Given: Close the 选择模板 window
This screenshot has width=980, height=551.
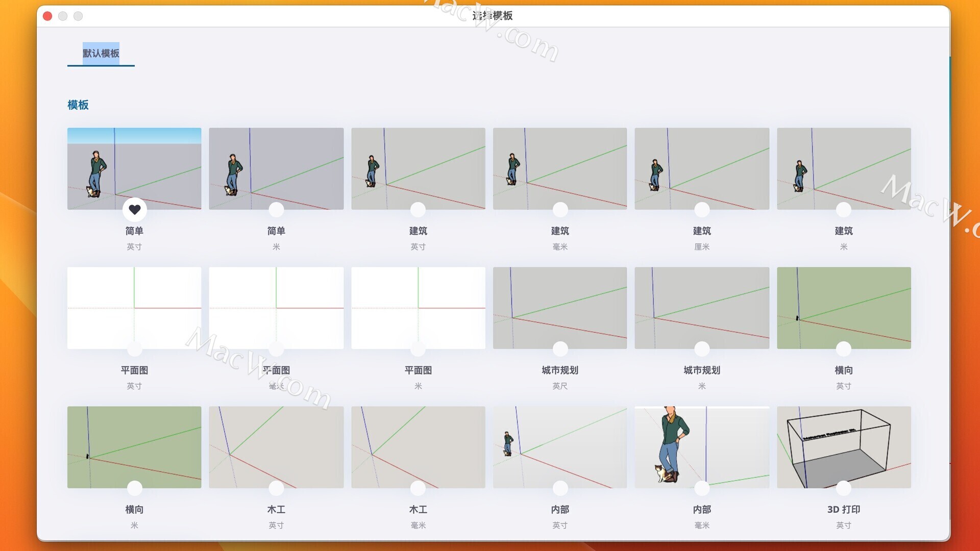Looking at the screenshot, I should tap(47, 16).
